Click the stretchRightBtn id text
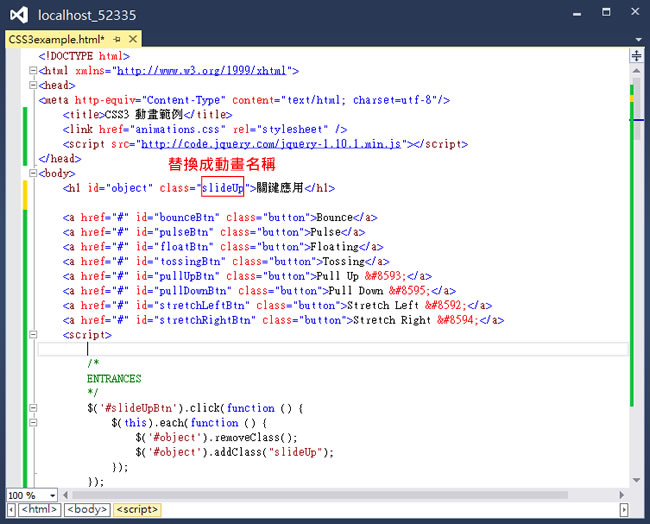The image size is (650, 524). (x=205, y=320)
